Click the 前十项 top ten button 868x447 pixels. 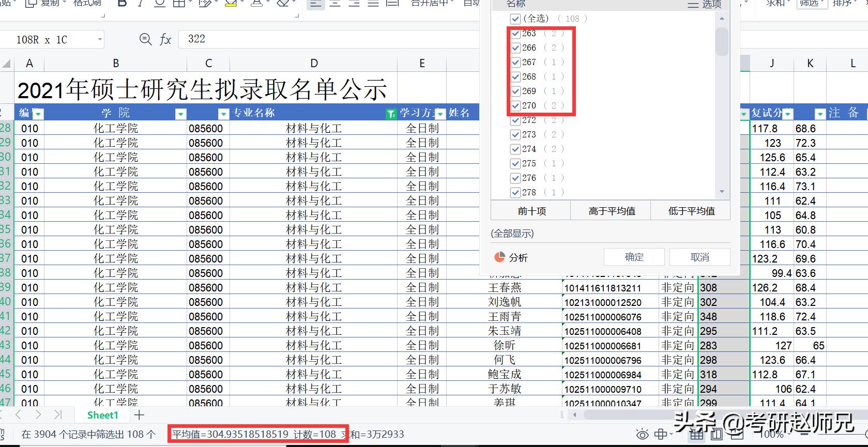[x=531, y=211]
